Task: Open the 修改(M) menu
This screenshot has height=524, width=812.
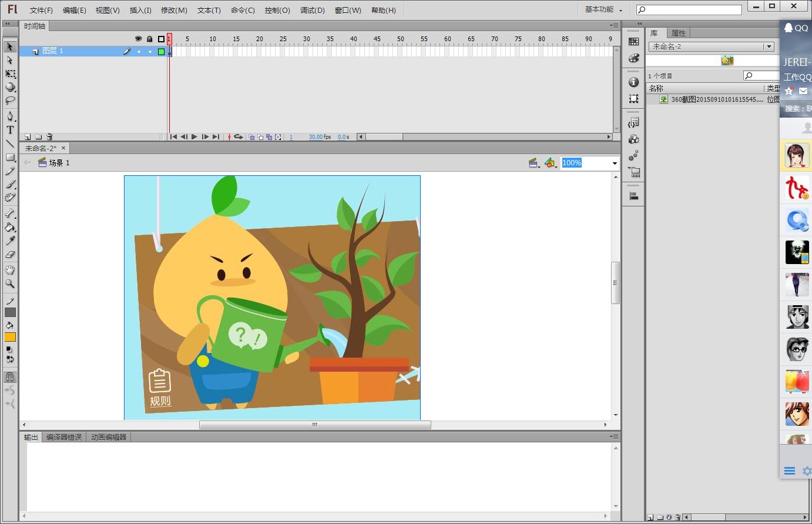Action: click(174, 10)
